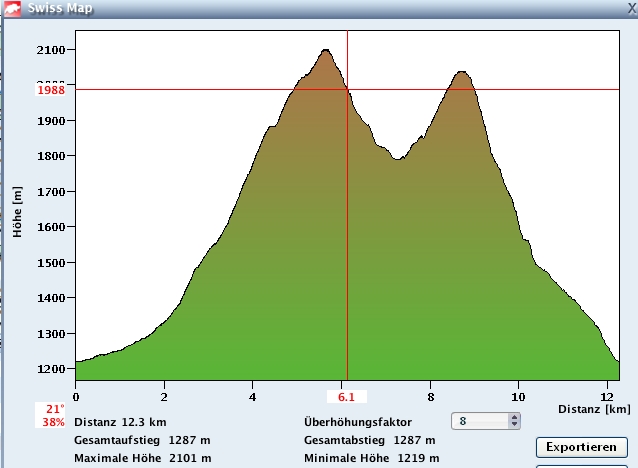Click the Distanz 12.3 km statistic
638x468 pixels.
pos(113,422)
